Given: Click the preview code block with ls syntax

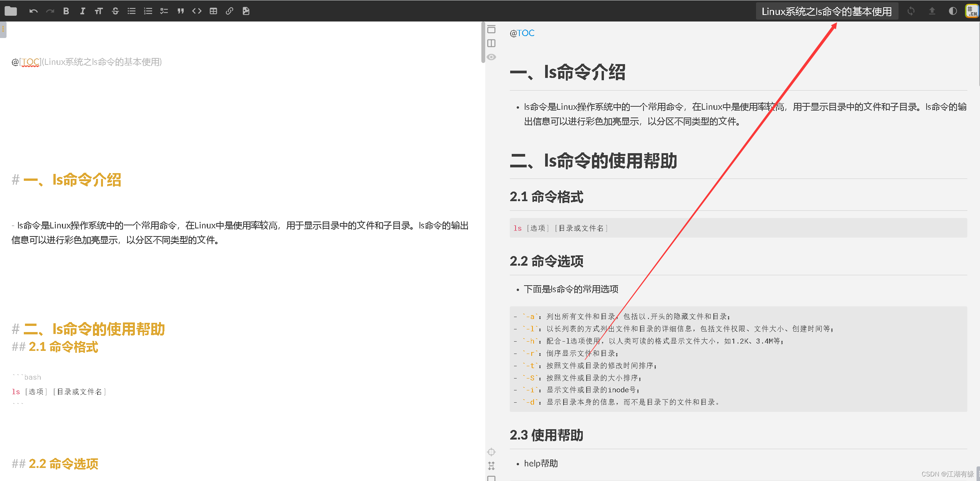Looking at the screenshot, I should tap(738, 228).
